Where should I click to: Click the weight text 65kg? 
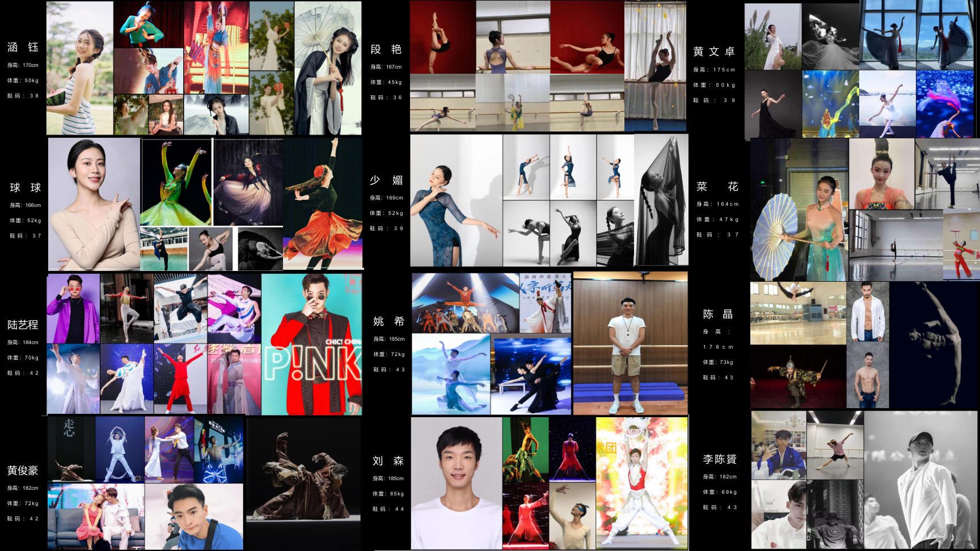[397, 494]
